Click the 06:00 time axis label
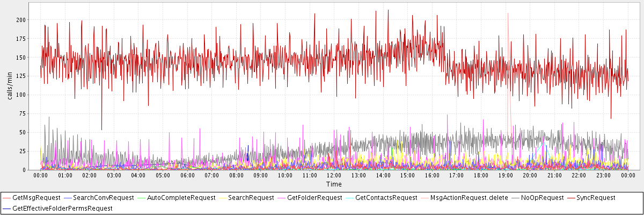 click(x=187, y=175)
